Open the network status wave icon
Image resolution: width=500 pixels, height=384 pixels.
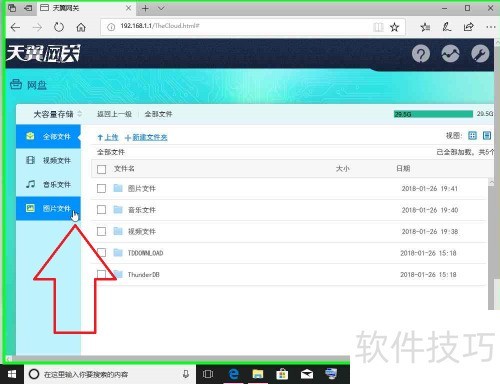click(450, 54)
